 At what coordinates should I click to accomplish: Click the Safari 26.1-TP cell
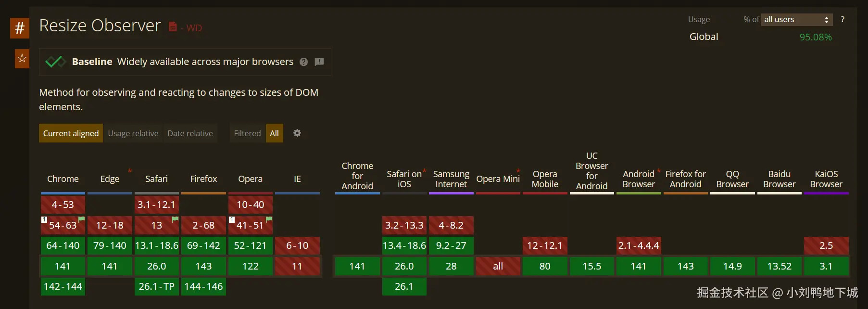(x=157, y=286)
